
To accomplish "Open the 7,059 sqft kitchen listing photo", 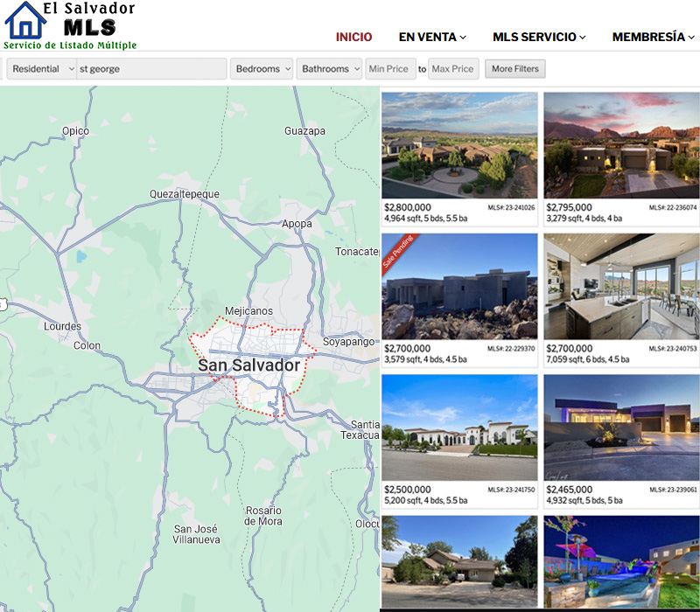I will (x=621, y=287).
